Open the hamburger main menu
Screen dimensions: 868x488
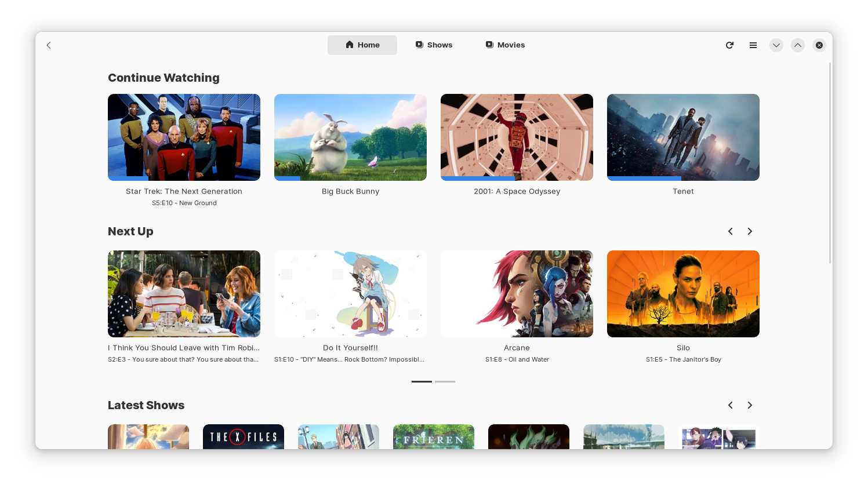753,45
